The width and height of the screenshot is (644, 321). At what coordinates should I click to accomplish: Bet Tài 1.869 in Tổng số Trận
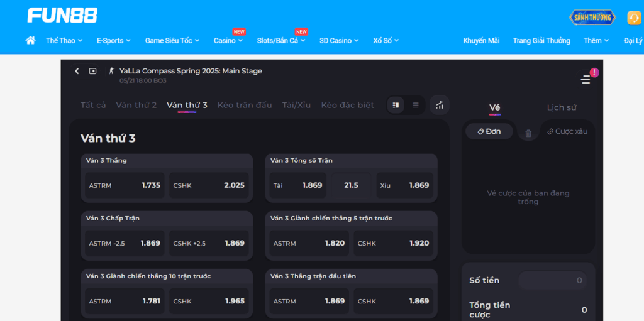point(297,185)
